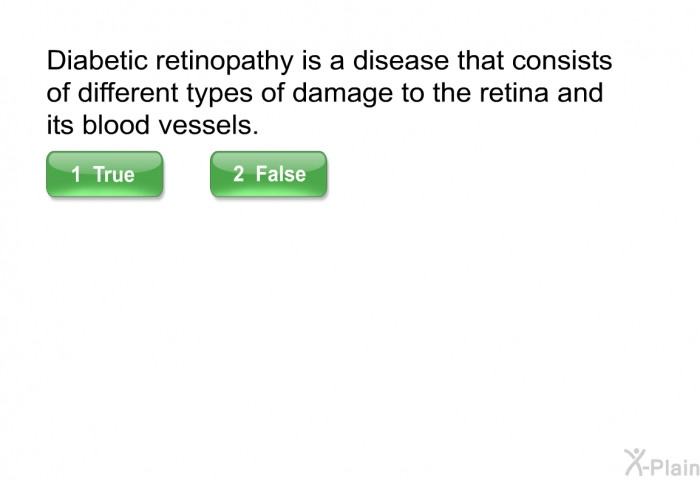Click the word consists in the statement
Screen dimensions: 700x480
562,60
